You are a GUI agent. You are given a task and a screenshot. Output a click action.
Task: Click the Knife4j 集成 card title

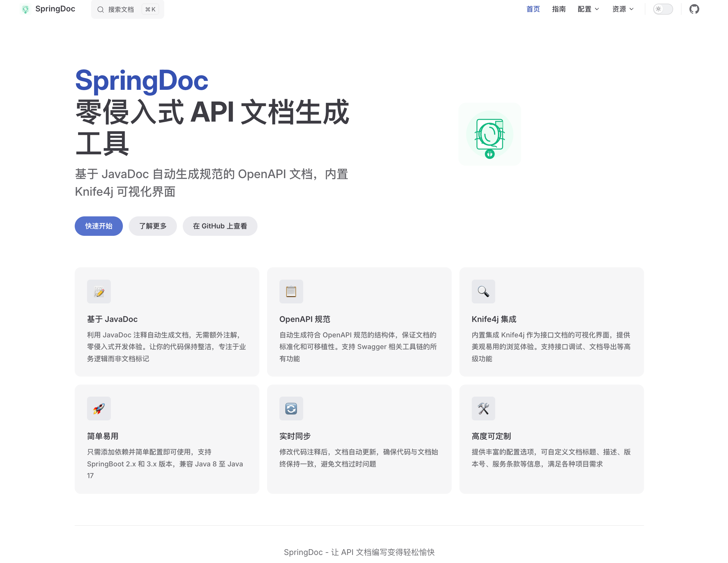click(494, 319)
